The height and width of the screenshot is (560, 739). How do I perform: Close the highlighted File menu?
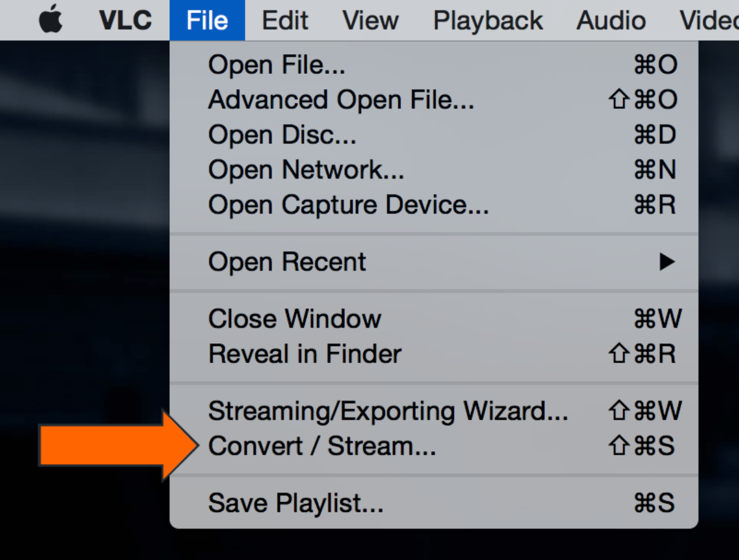tap(207, 20)
